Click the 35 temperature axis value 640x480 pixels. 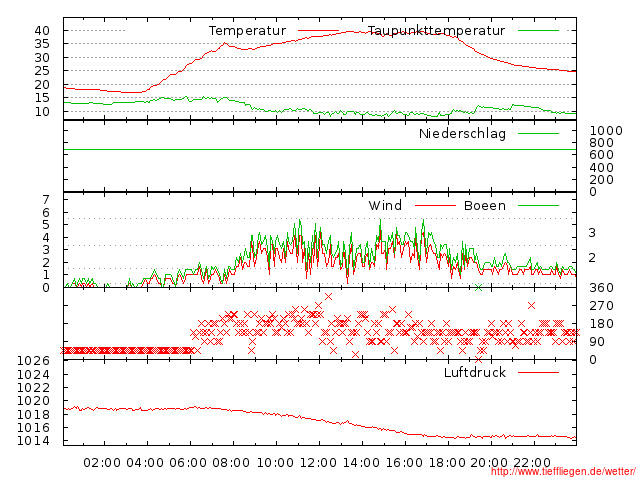pyautogui.click(x=42, y=44)
